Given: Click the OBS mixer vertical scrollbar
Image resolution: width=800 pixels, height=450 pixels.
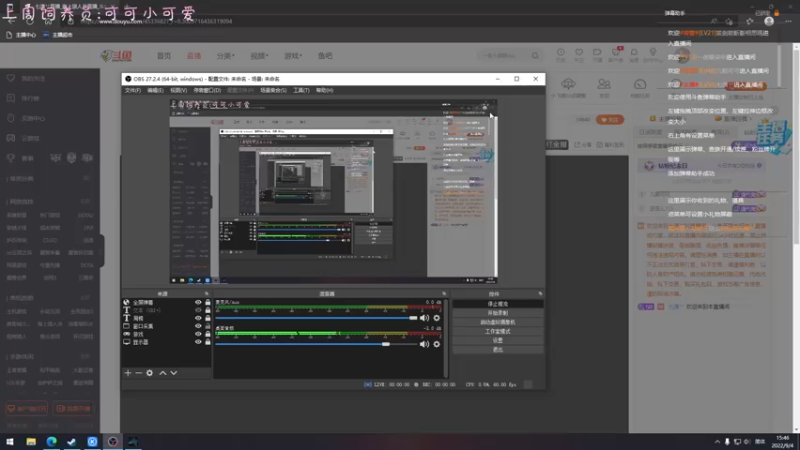Looking at the screenshot, I should pyautogui.click(x=446, y=338).
